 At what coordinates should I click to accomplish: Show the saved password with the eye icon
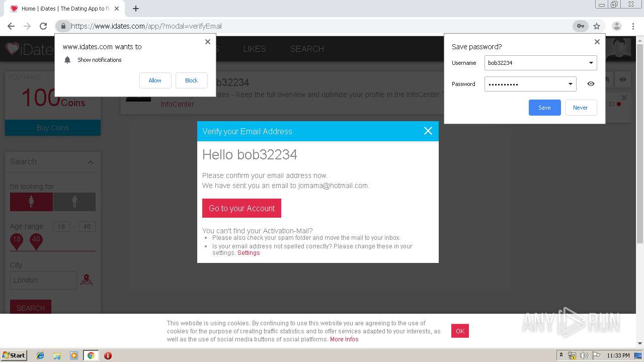click(x=591, y=84)
